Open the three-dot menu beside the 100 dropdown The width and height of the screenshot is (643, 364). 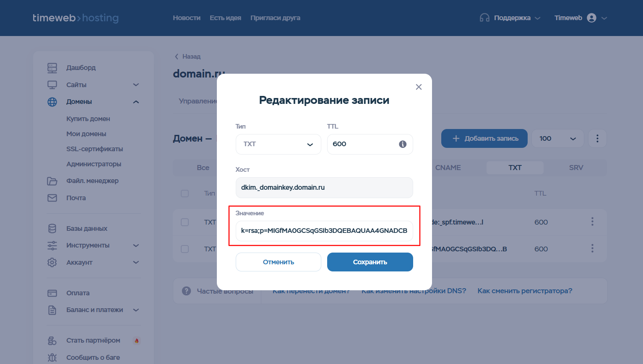pos(597,138)
